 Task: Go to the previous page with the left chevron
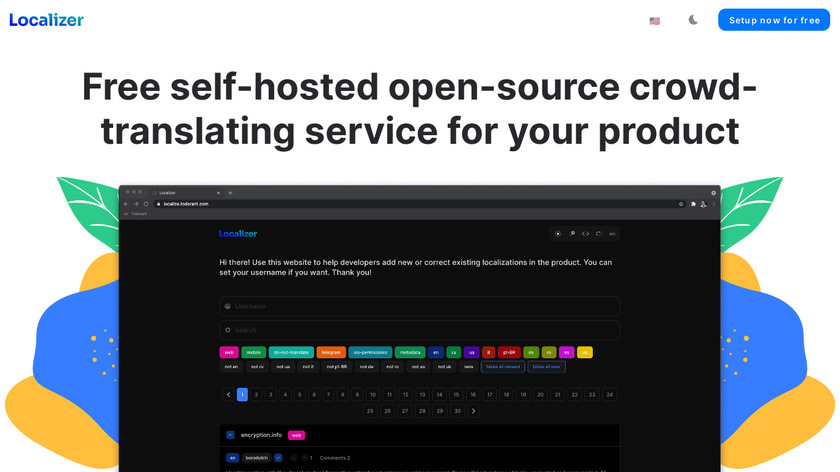[x=228, y=395]
